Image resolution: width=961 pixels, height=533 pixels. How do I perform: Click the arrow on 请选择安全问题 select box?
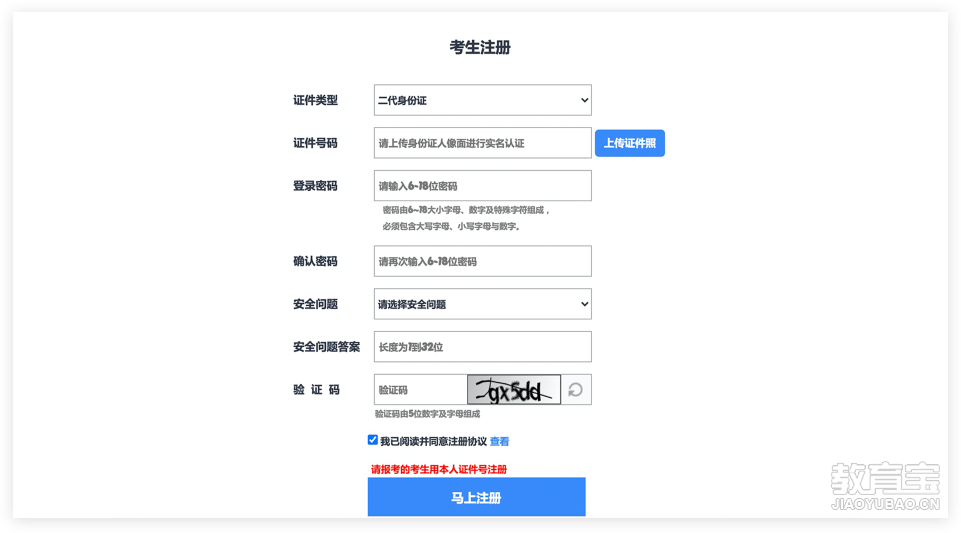[584, 304]
